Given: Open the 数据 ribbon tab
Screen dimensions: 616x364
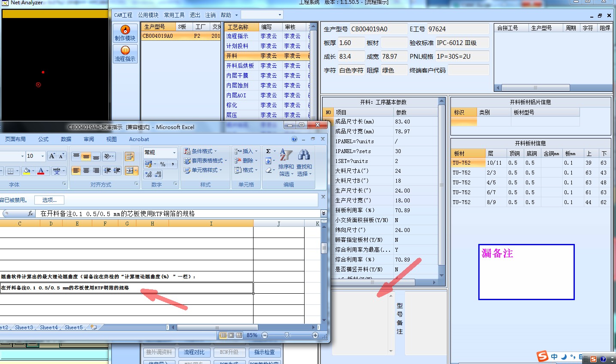Looking at the screenshot, I should [x=66, y=139].
